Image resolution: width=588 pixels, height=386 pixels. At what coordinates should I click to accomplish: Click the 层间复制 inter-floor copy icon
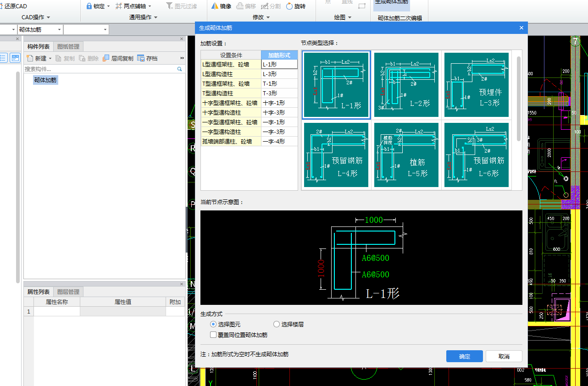coord(106,58)
